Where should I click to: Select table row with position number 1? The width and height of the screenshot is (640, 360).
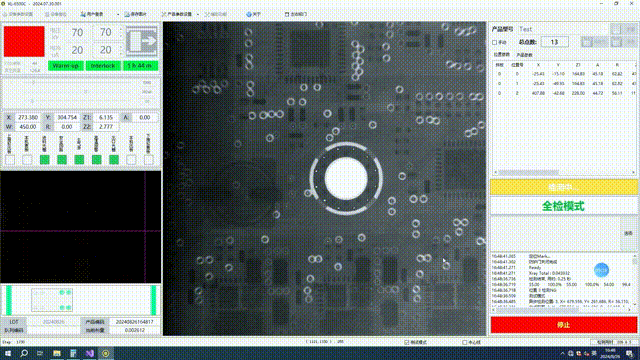point(564,84)
